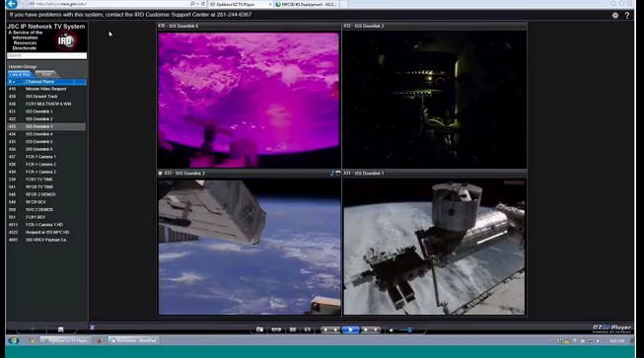Click the Home>Group breadcrumb

click(22, 66)
